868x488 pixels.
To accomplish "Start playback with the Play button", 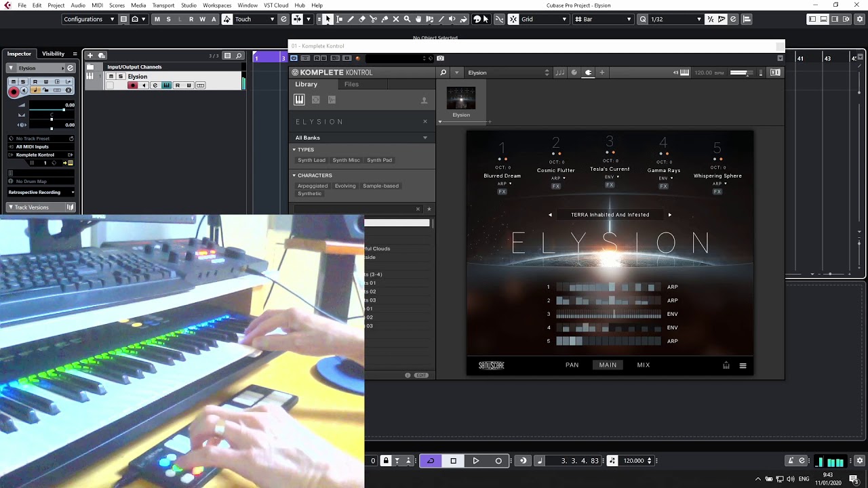I will 476,461.
